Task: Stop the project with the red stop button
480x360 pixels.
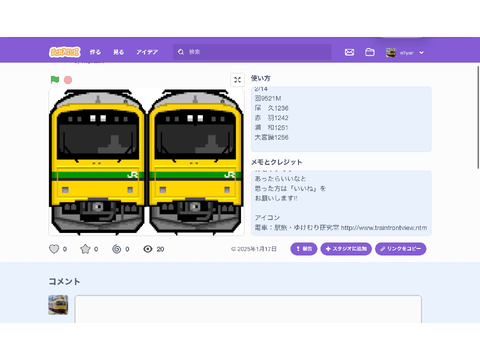Action: [x=68, y=80]
